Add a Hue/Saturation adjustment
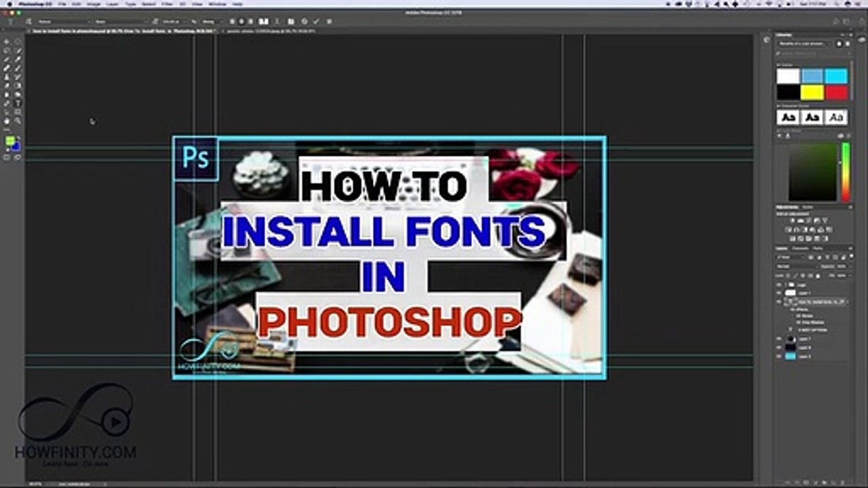868x488 pixels. (789, 230)
